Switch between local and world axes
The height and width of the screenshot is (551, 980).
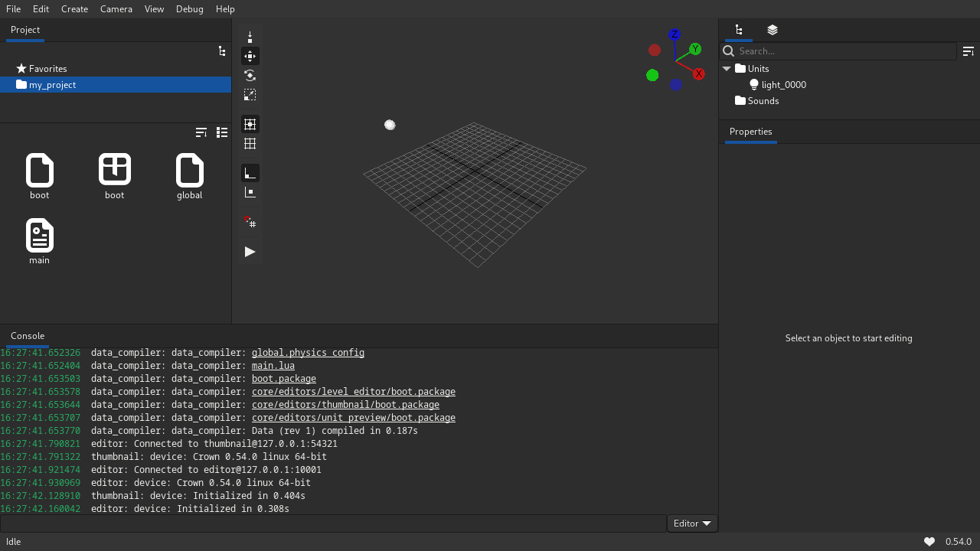click(250, 172)
